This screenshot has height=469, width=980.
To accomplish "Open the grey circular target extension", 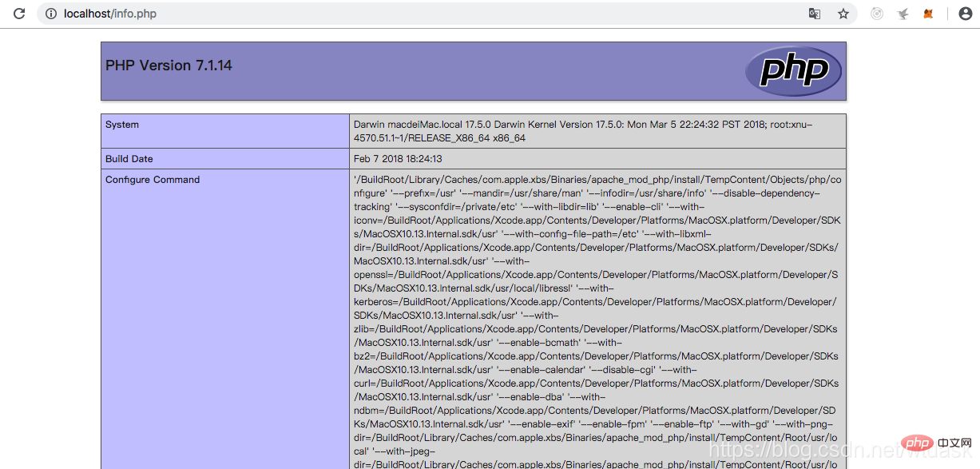I will (x=877, y=14).
